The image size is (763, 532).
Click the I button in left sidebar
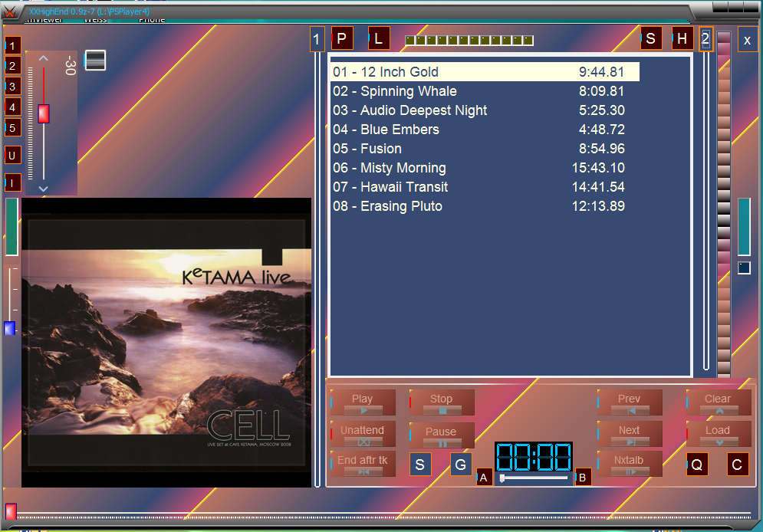(x=12, y=183)
